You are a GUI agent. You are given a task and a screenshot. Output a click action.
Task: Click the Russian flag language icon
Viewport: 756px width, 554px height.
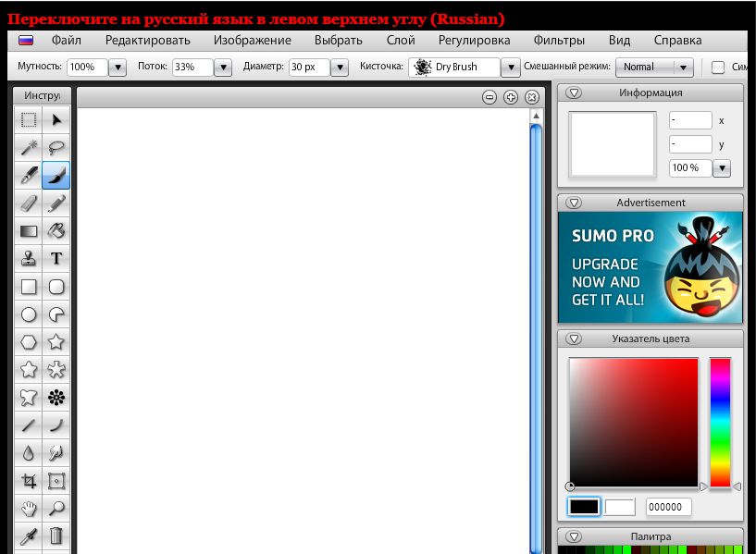pos(26,41)
